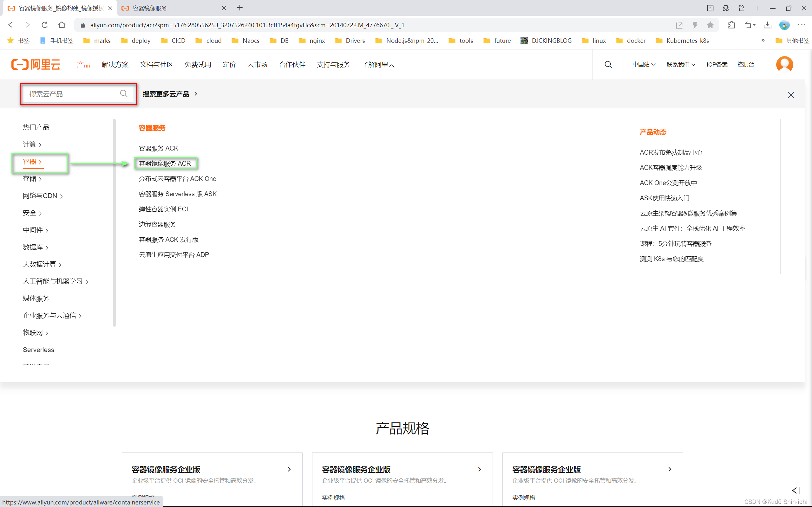Close the products mega menu panel
Viewport: 812px width, 507px height.
(790, 95)
